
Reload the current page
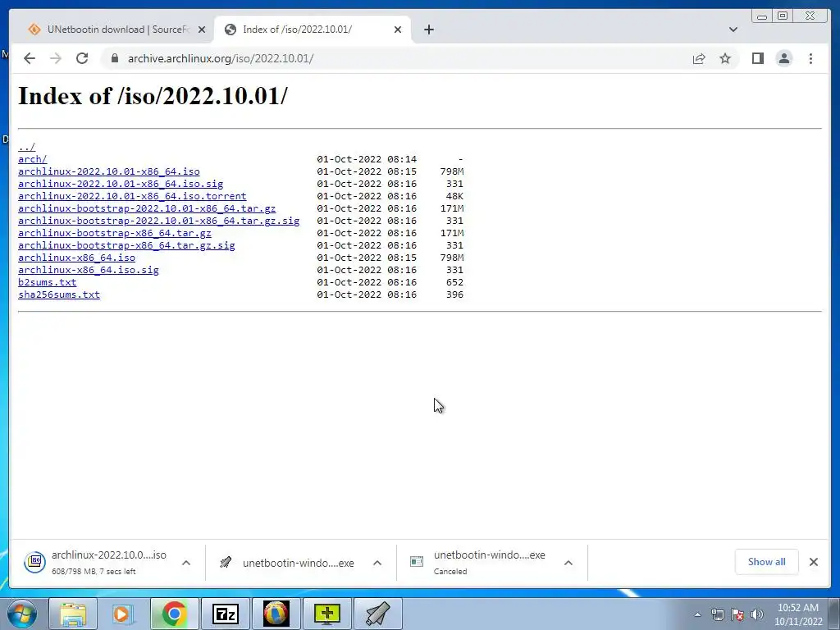(82, 58)
